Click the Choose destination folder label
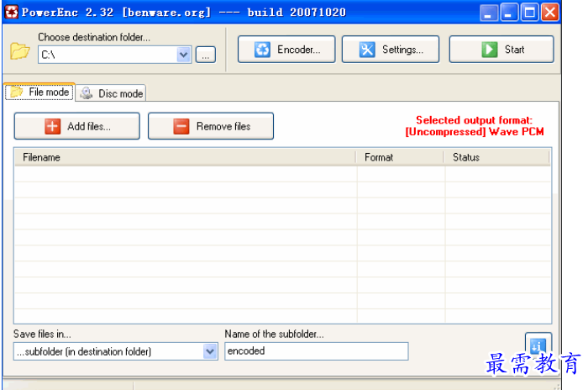The image size is (588, 390). pos(94,37)
